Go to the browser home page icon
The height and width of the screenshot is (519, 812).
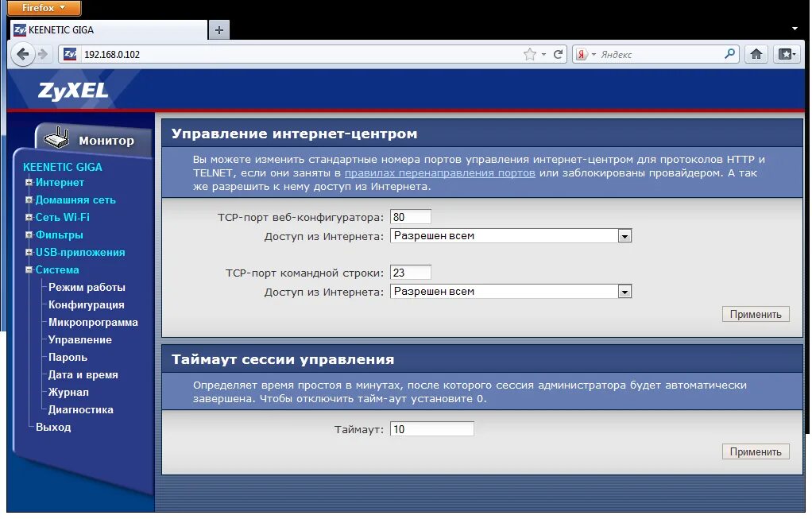pos(756,54)
